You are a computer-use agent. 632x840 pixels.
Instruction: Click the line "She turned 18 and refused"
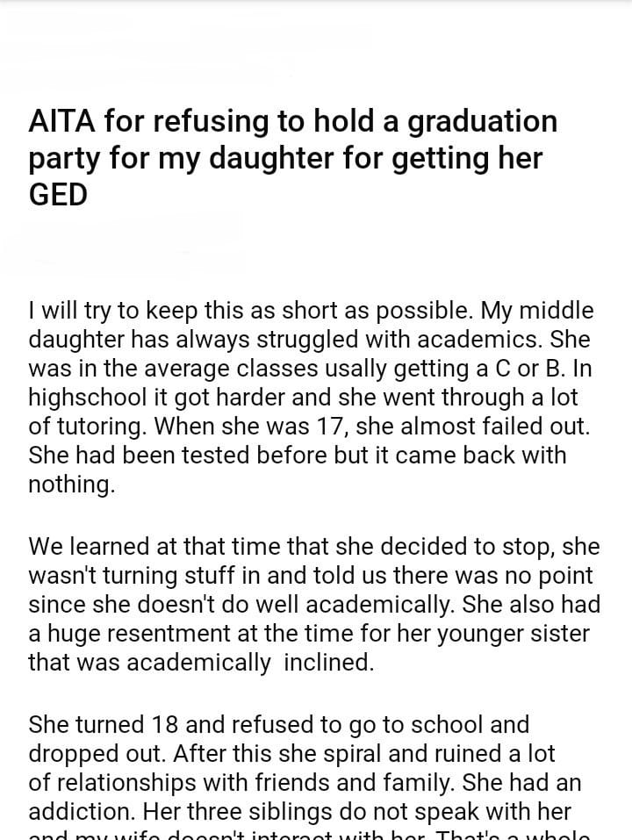point(278,725)
